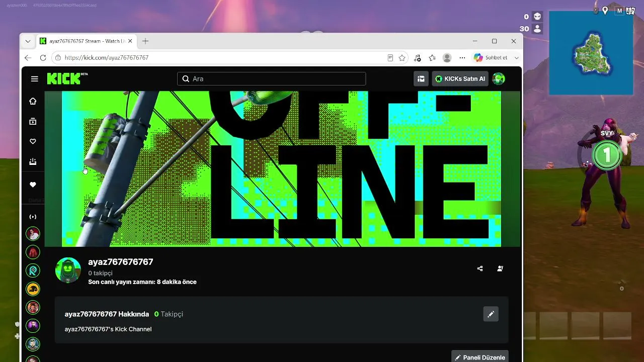Click the map pin icon above minimap
The width and height of the screenshot is (644, 362).
coord(605,10)
